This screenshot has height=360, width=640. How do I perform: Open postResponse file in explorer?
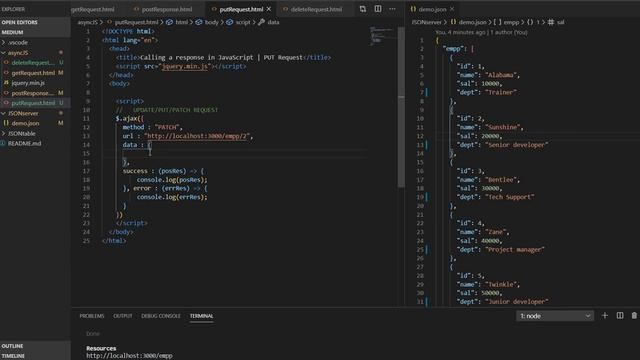[x=33, y=93]
